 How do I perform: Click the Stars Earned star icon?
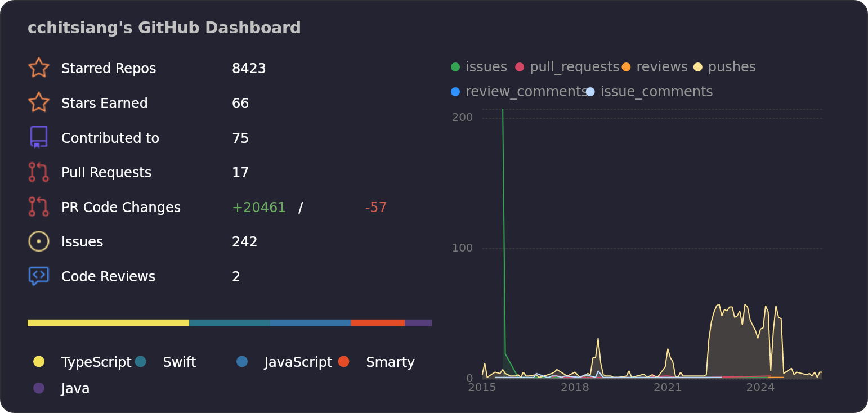(39, 103)
